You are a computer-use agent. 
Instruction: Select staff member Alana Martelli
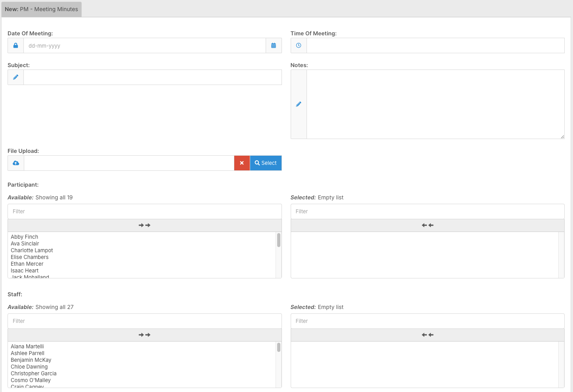click(27, 347)
